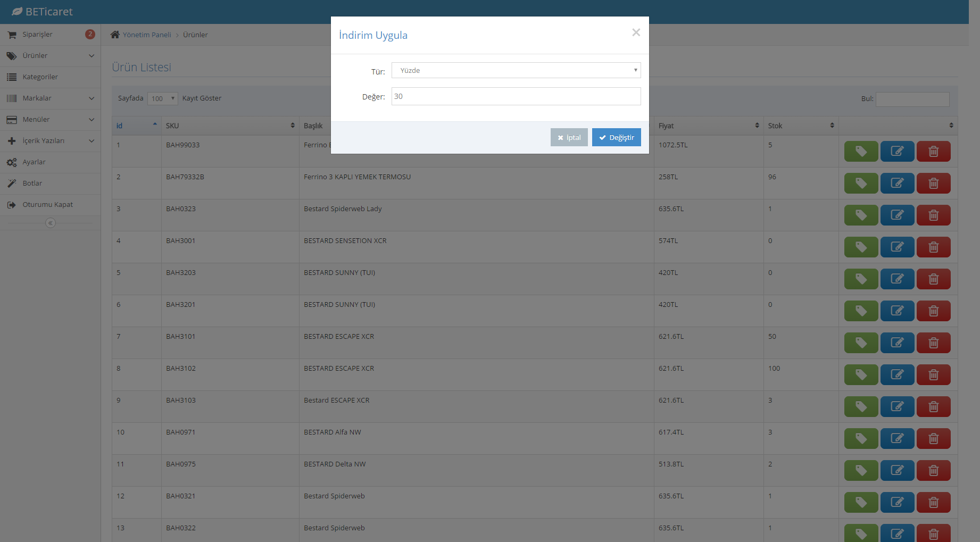Open the Sayfada 100 records dropdown
Image resolution: width=980 pixels, height=542 pixels.
162,98
